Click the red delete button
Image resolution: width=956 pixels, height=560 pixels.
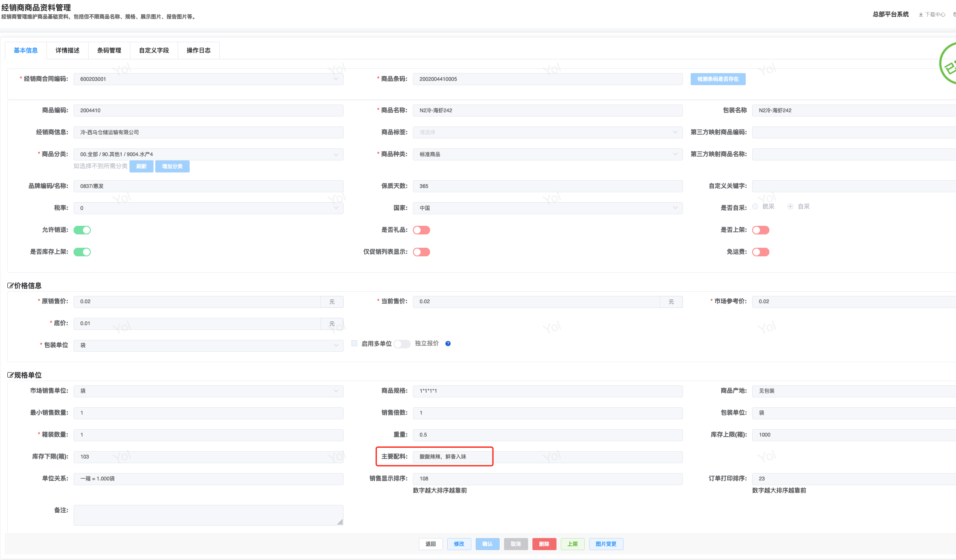click(544, 544)
